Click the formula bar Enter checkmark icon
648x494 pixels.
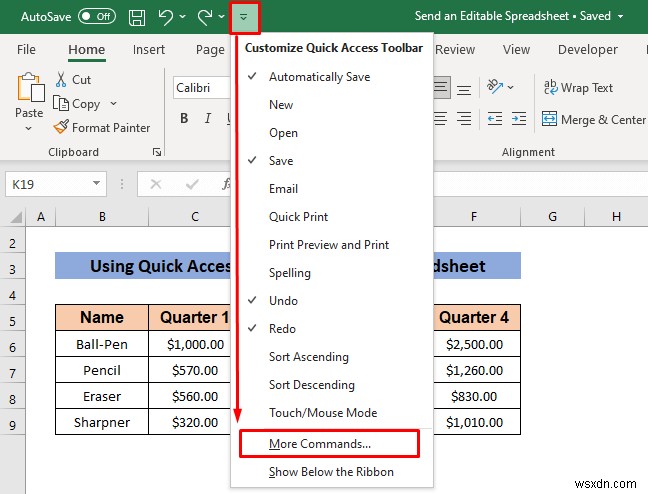(x=192, y=184)
